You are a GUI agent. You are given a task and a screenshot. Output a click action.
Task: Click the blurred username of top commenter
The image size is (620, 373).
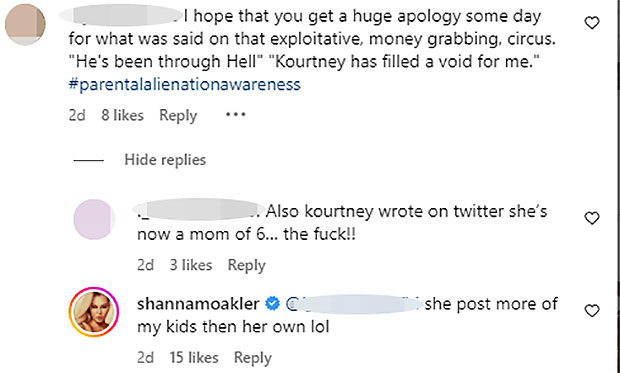[x=121, y=15]
